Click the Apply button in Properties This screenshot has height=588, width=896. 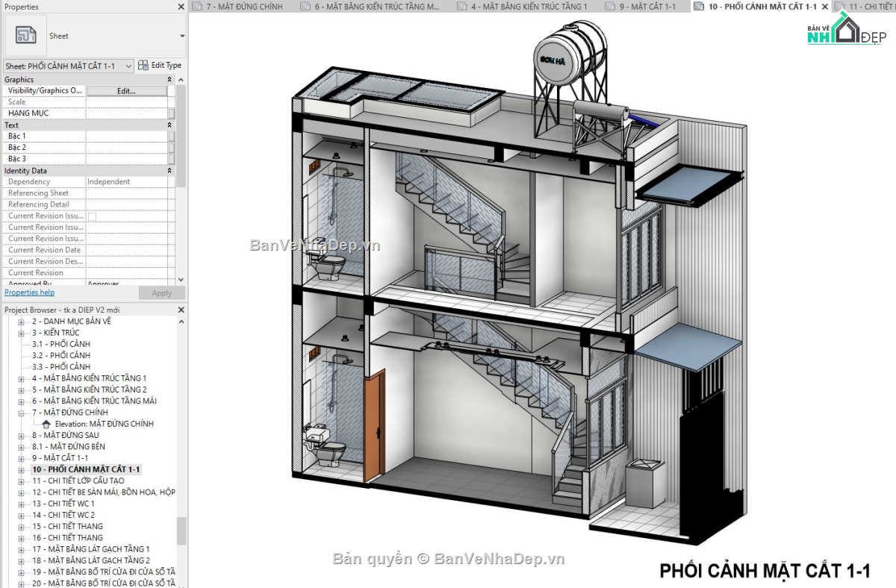coord(161,293)
